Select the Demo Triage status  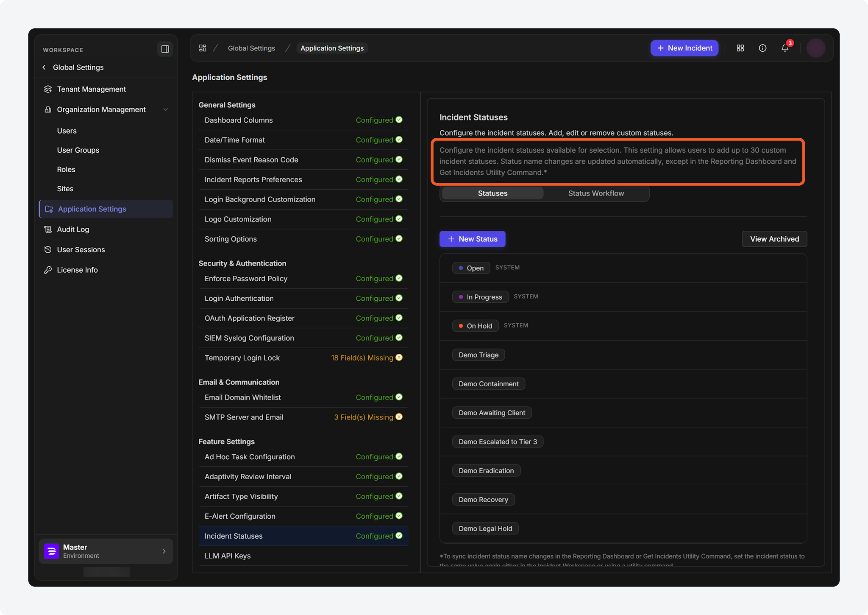[479, 355]
